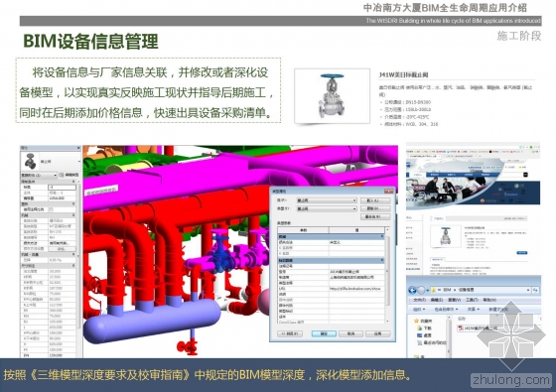Image resolution: width=556 pixels, height=392 pixels.
Task: Open the View menu in Explorer
Action: click(x=455, y=300)
